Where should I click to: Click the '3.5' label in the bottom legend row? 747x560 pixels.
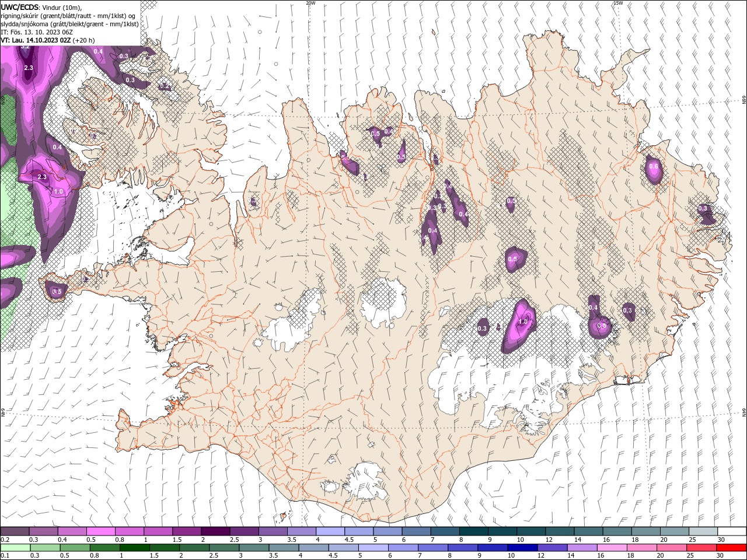click(x=273, y=556)
